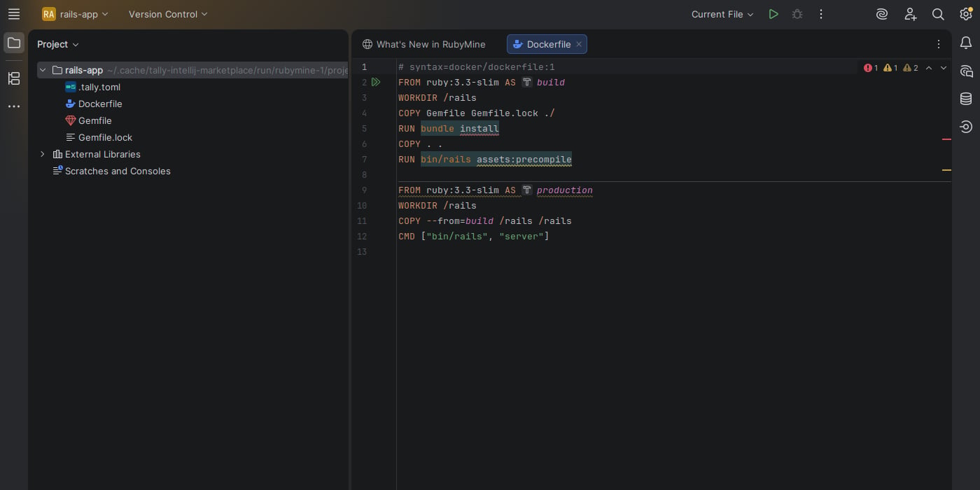This screenshot has width=980, height=490.
Task: Run the current file
Action: [773, 14]
